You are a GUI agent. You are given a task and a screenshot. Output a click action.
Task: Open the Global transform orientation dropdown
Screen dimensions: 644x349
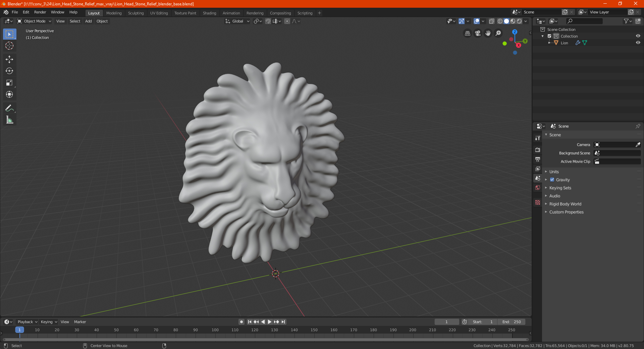[x=237, y=21]
